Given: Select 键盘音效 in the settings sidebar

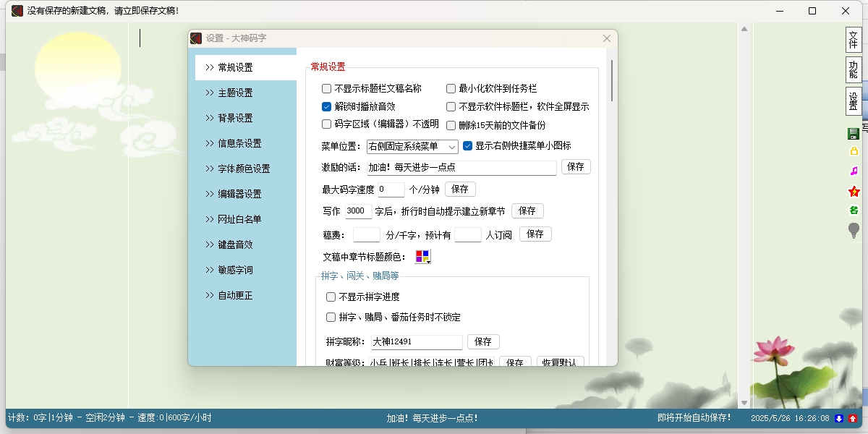Looking at the screenshot, I should pos(235,244).
